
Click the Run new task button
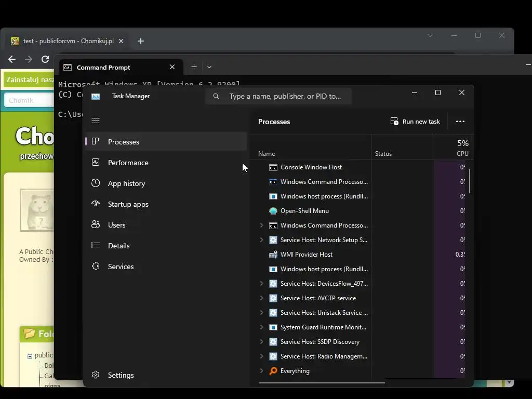[415, 122]
